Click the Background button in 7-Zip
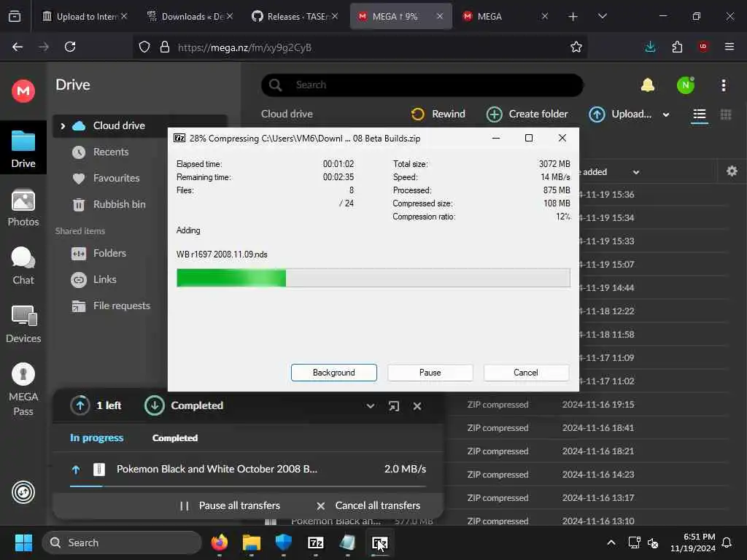The height and width of the screenshot is (560, 747). click(333, 373)
